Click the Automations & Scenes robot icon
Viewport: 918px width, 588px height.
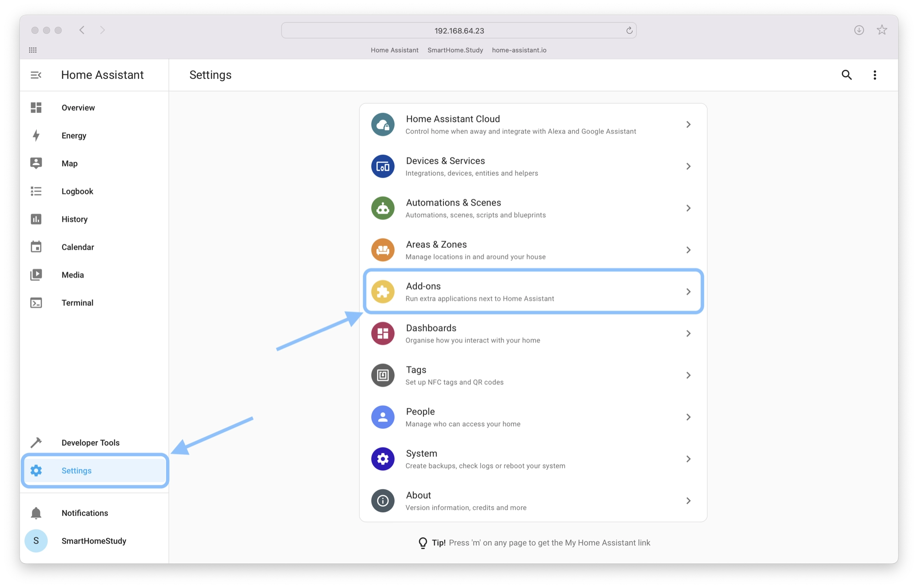383,208
